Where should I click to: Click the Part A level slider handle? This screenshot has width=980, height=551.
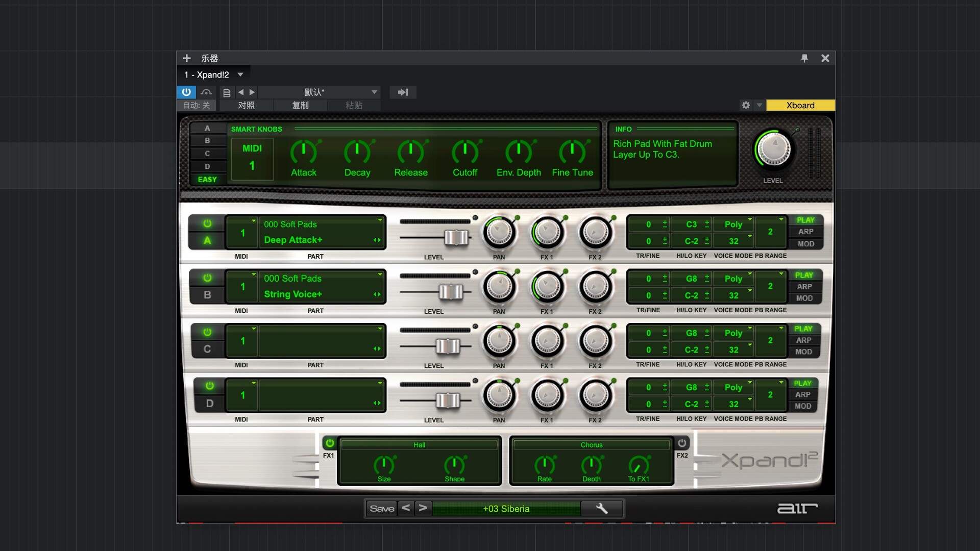pyautogui.click(x=456, y=238)
